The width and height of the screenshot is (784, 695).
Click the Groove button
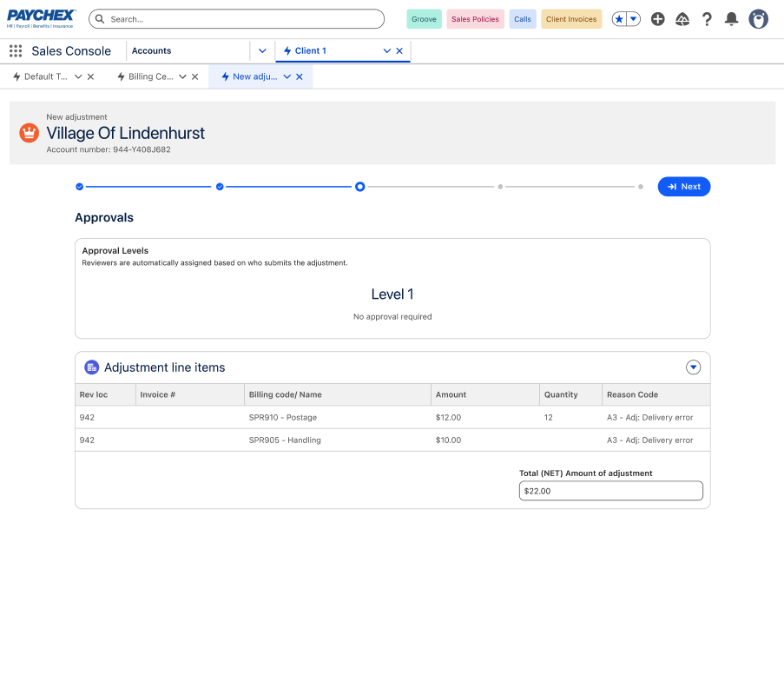pos(424,19)
